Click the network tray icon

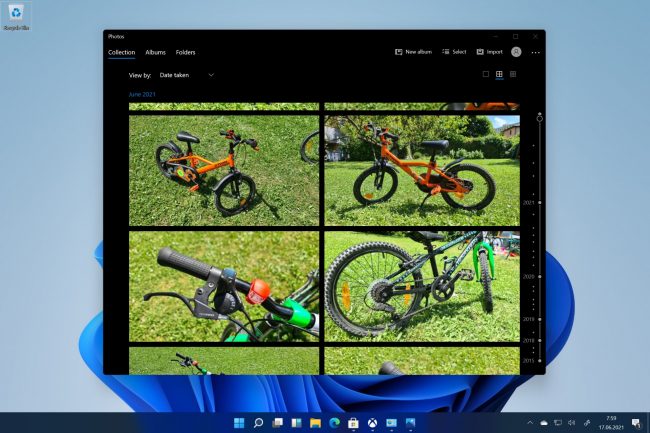tap(558, 423)
